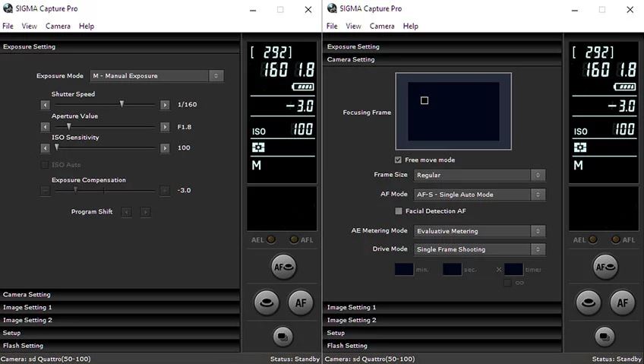Expand Setup section in right window
Image resolution: width=644 pixels, height=364 pixels.
tap(443, 333)
